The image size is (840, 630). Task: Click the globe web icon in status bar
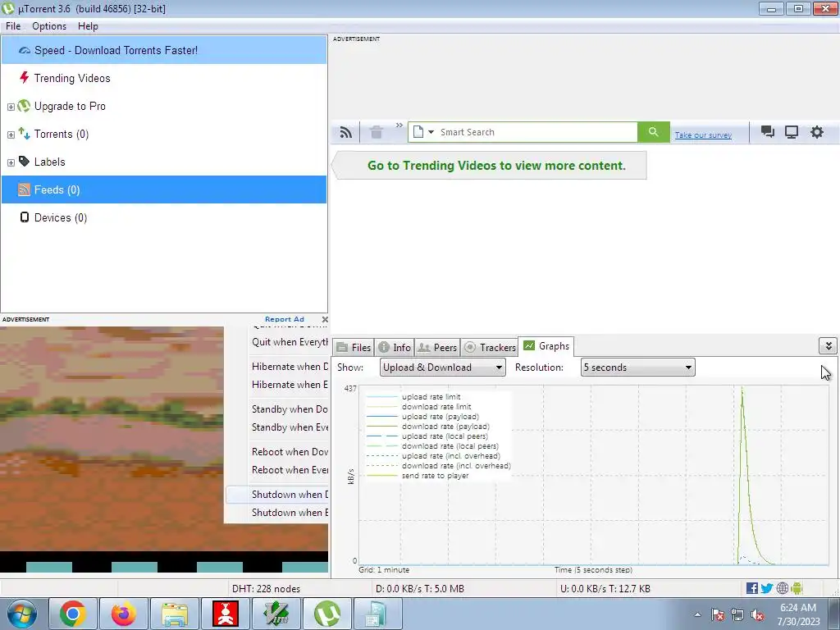coord(782,588)
